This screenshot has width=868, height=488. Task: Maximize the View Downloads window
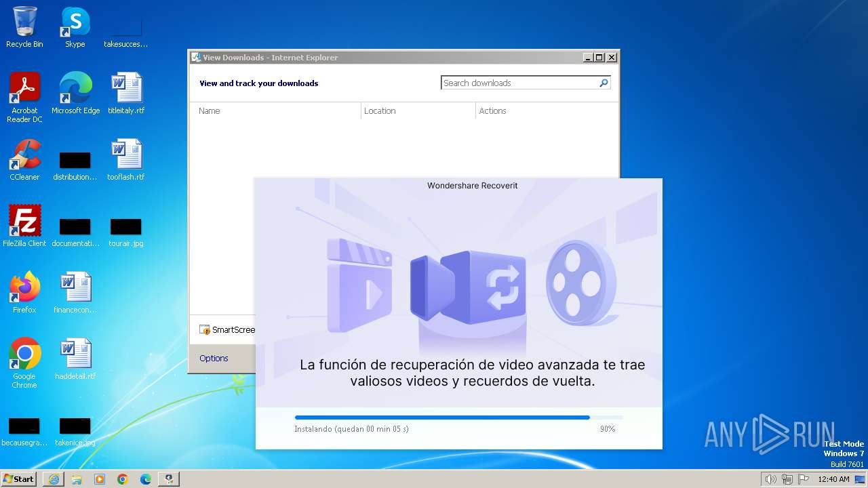coord(599,58)
